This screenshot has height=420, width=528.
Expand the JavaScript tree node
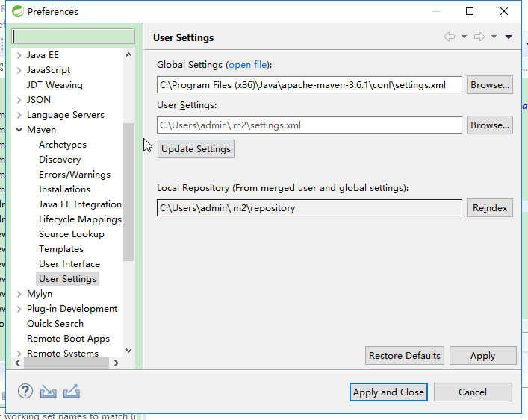click(19, 70)
